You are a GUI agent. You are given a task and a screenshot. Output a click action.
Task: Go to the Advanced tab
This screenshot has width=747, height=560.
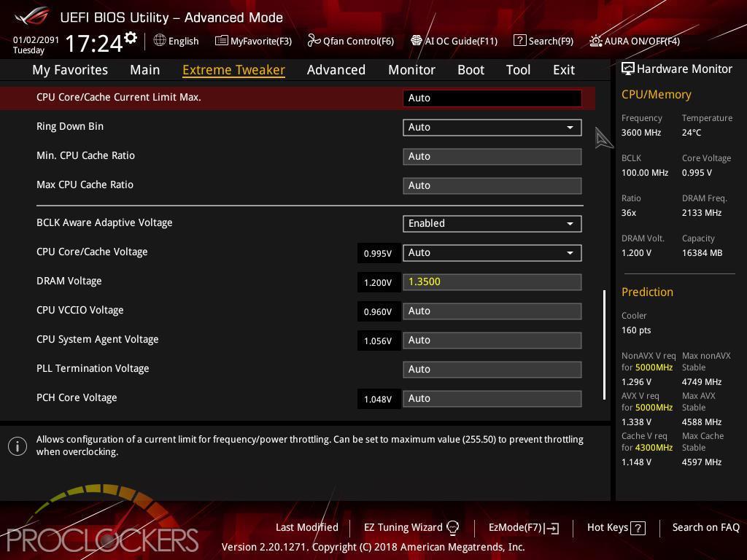click(336, 70)
